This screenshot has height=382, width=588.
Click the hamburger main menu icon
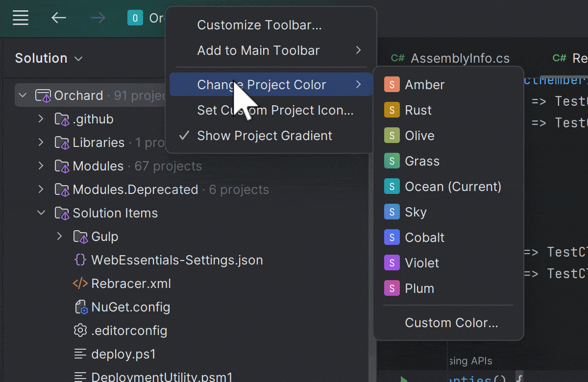click(20, 18)
